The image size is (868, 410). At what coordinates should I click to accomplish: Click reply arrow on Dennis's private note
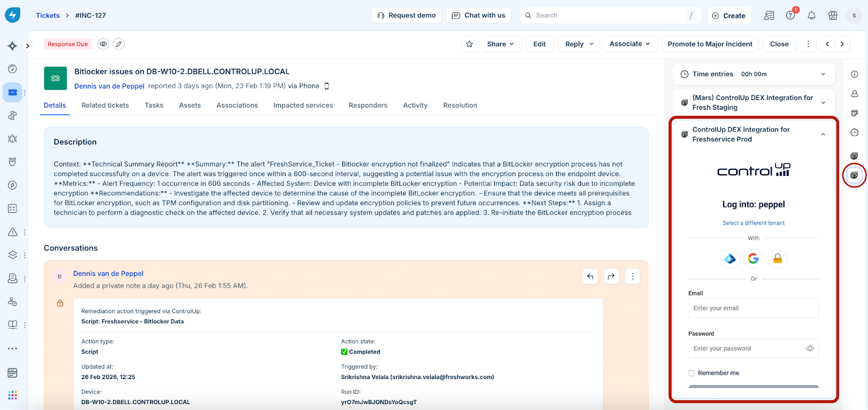(x=590, y=276)
